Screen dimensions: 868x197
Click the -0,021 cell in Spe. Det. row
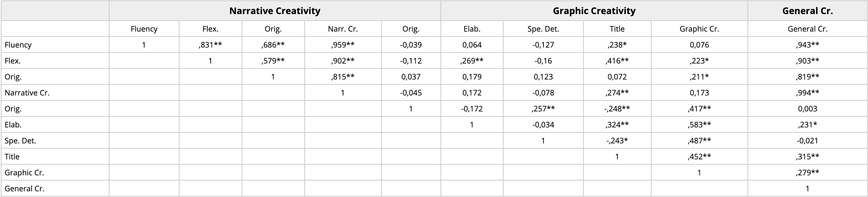coord(807,141)
